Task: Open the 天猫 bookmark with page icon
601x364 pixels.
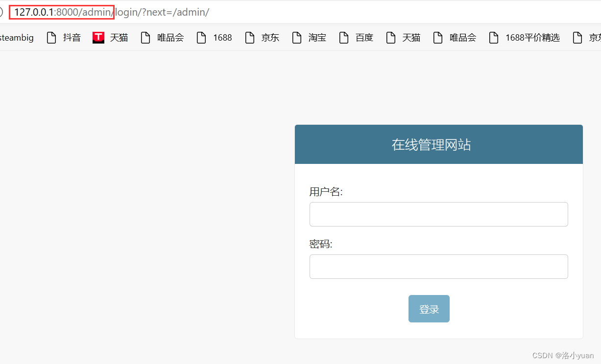Action: pyautogui.click(x=404, y=38)
